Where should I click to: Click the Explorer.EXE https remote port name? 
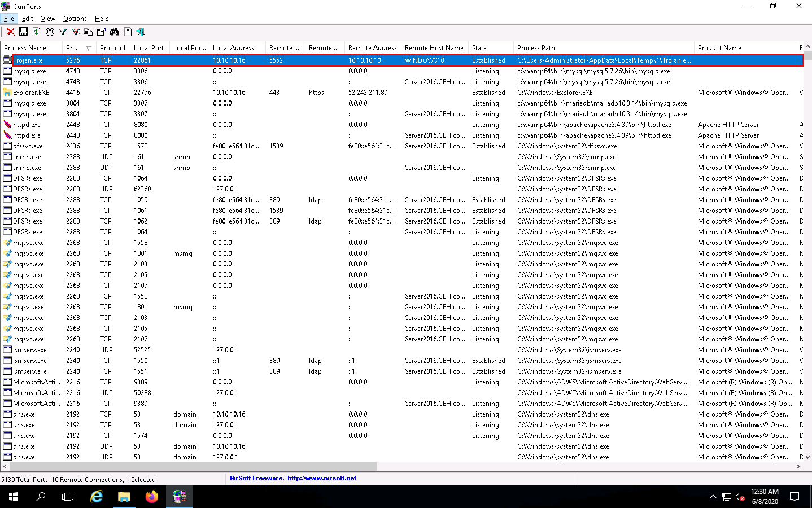[316, 93]
